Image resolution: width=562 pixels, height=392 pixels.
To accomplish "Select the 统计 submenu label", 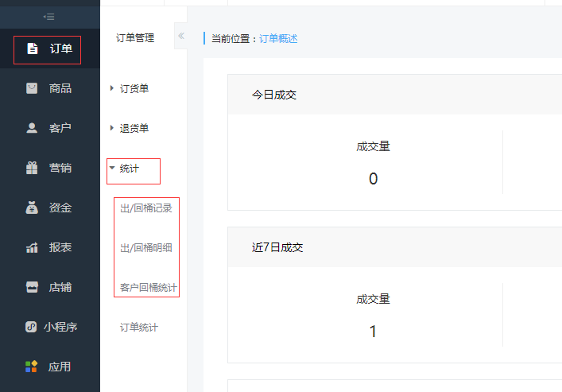I will pyautogui.click(x=130, y=169).
